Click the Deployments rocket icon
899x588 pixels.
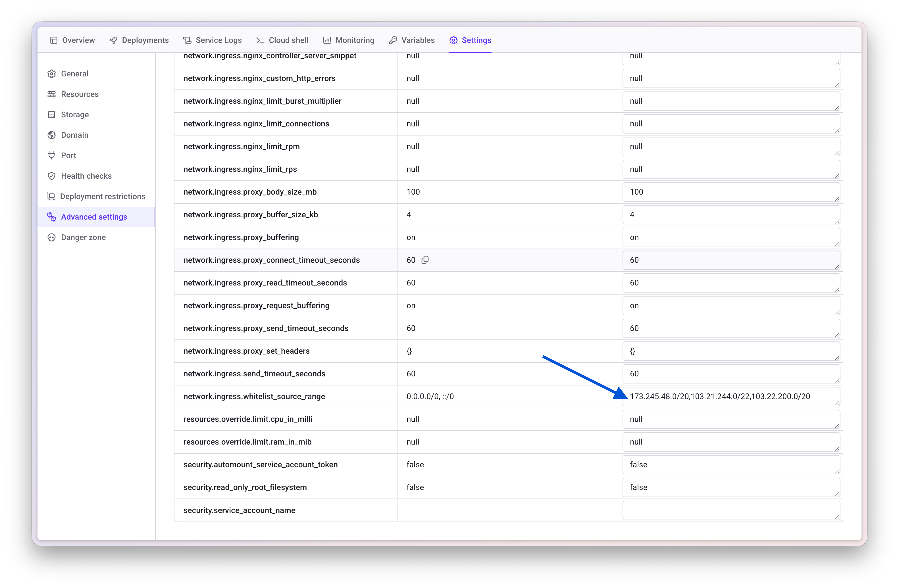(x=113, y=40)
